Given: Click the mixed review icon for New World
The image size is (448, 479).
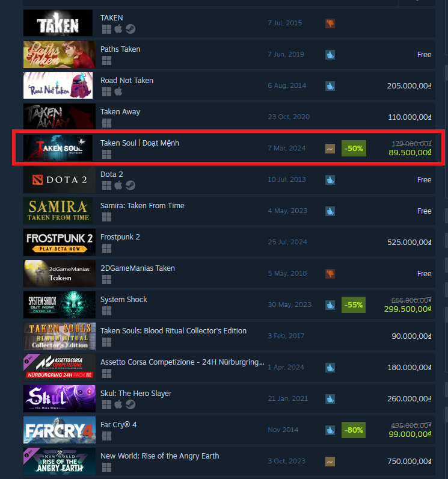Looking at the screenshot, I should (x=330, y=462).
